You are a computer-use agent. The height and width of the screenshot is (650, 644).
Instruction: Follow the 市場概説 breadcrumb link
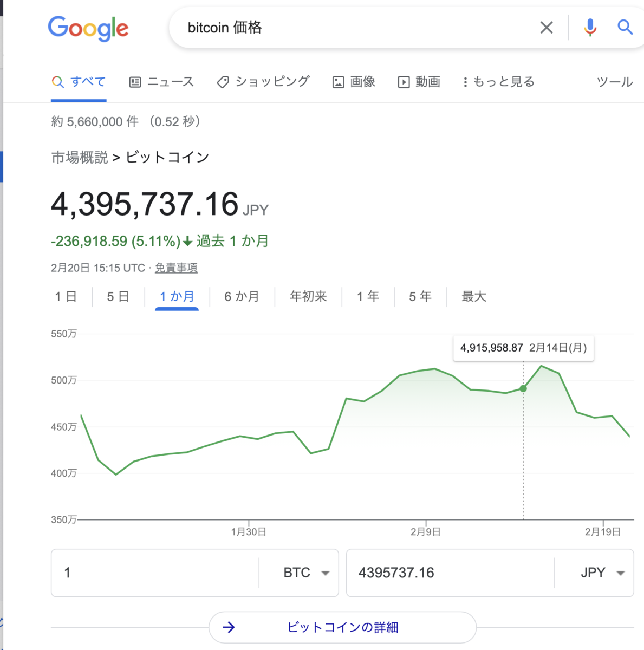(80, 157)
